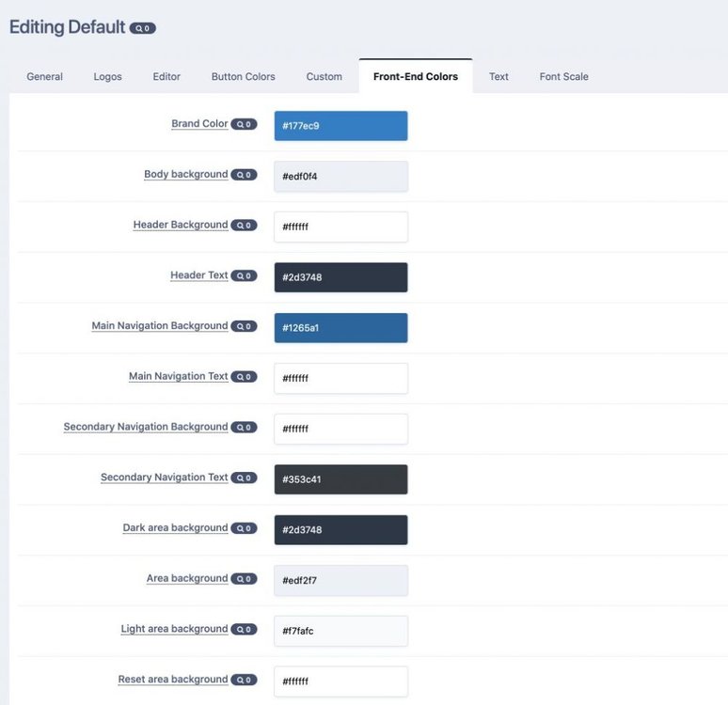This screenshot has width=728, height=705.
Task: Click search badge beside Dark area background
Action: click(x=244, y=529)
